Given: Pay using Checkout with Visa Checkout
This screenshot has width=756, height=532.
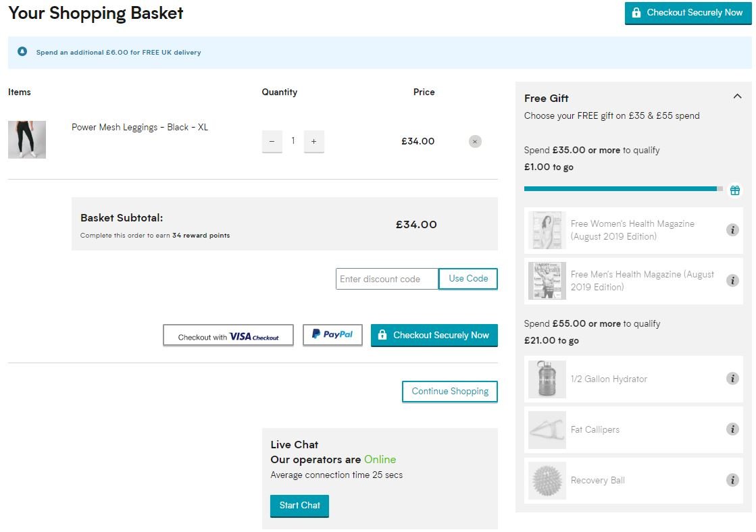Looking at the screenshot, I should (x=228, y=336).
